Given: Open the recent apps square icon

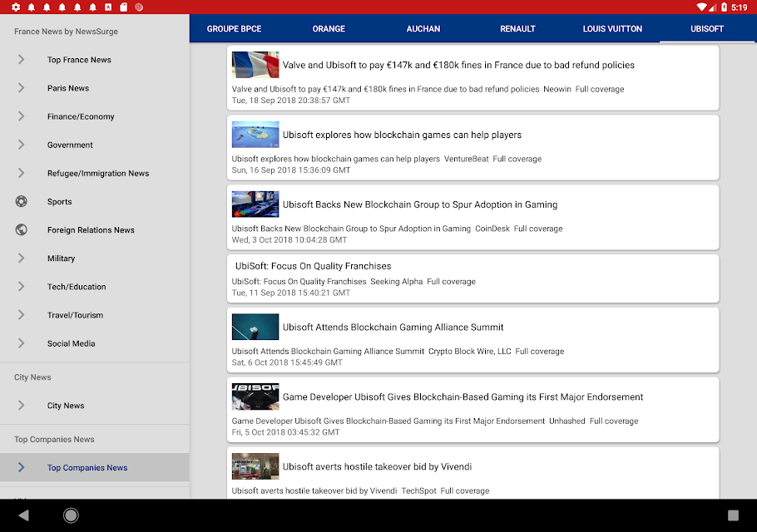Looking at the screenshot, I should point(733,515).
